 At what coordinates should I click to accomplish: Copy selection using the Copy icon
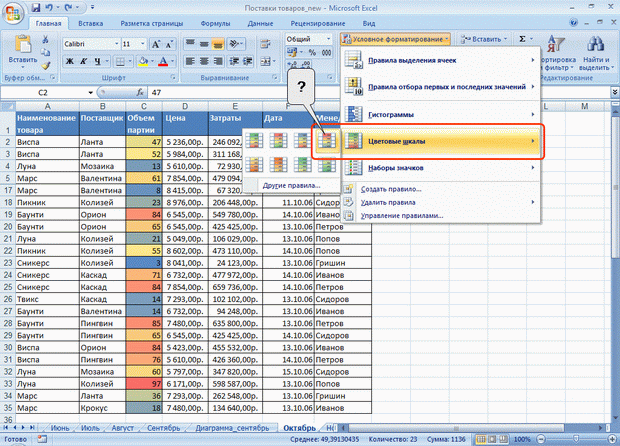click(45, 52)
